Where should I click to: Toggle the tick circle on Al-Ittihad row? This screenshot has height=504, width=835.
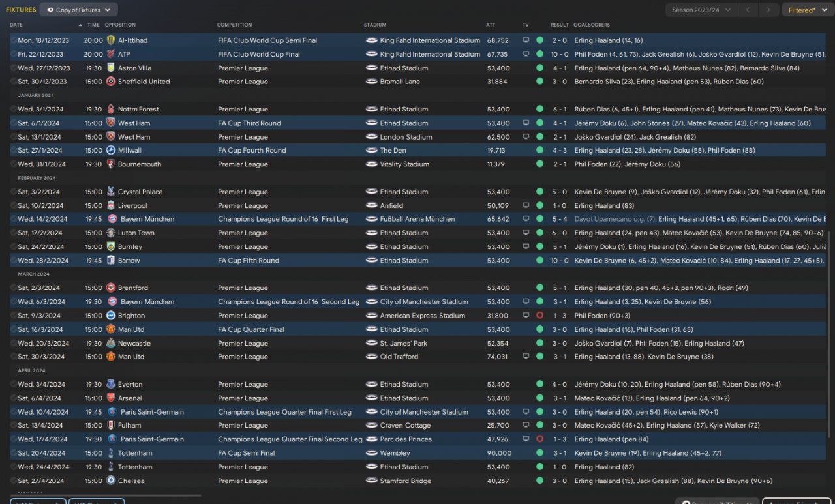click(13, 40)
